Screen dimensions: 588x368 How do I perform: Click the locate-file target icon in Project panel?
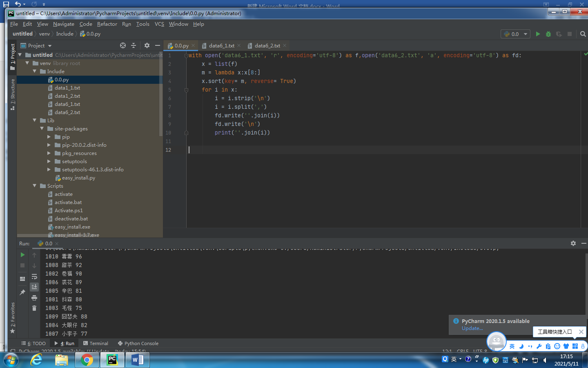123,45
